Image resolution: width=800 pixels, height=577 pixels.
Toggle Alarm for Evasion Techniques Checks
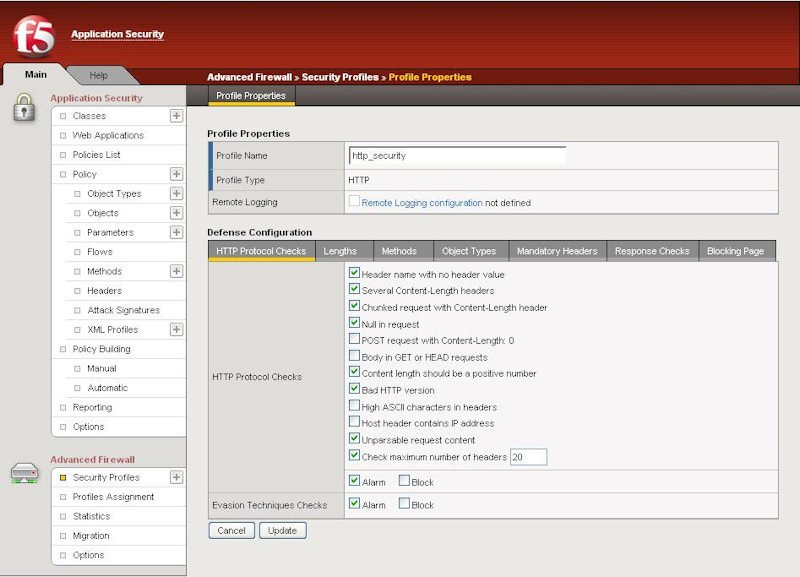coord(354,504)
